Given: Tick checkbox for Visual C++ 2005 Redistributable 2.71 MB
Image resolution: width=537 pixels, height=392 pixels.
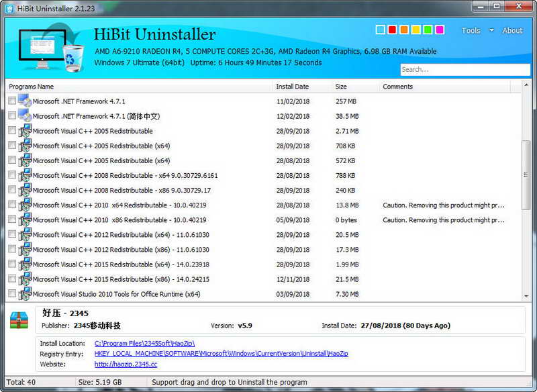Looking at the screenshot, I should [x=12, y=130].
